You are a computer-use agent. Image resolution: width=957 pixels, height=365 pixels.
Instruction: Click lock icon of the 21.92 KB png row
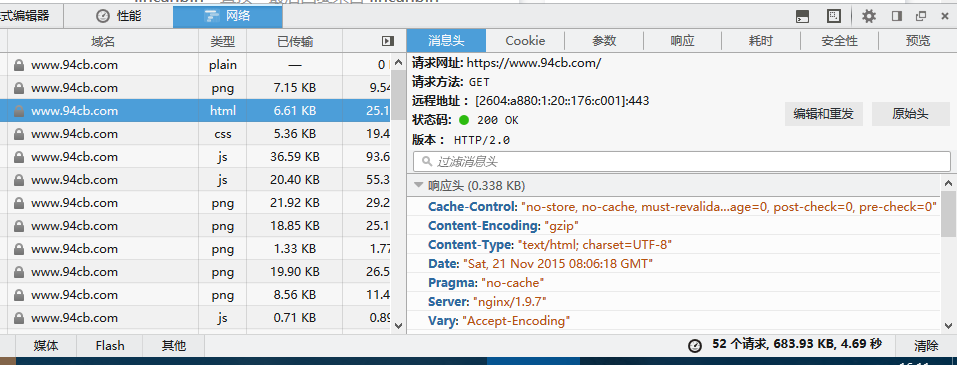click(x=18, y=203)
